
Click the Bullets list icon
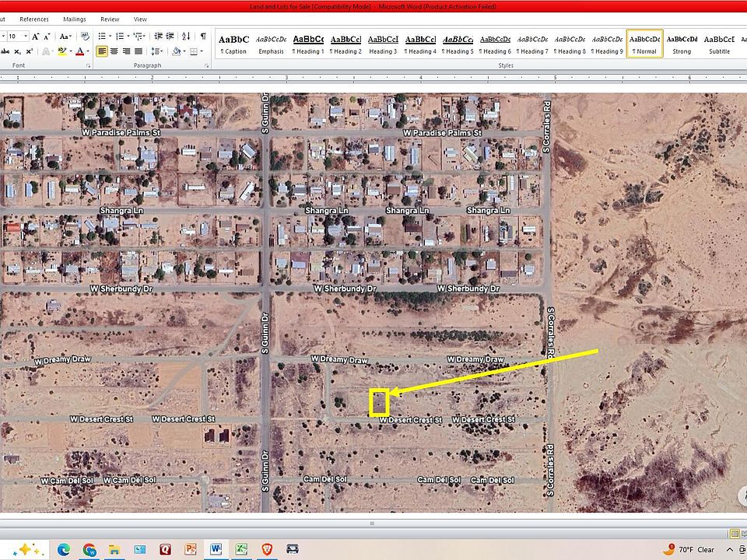(102, 37)
